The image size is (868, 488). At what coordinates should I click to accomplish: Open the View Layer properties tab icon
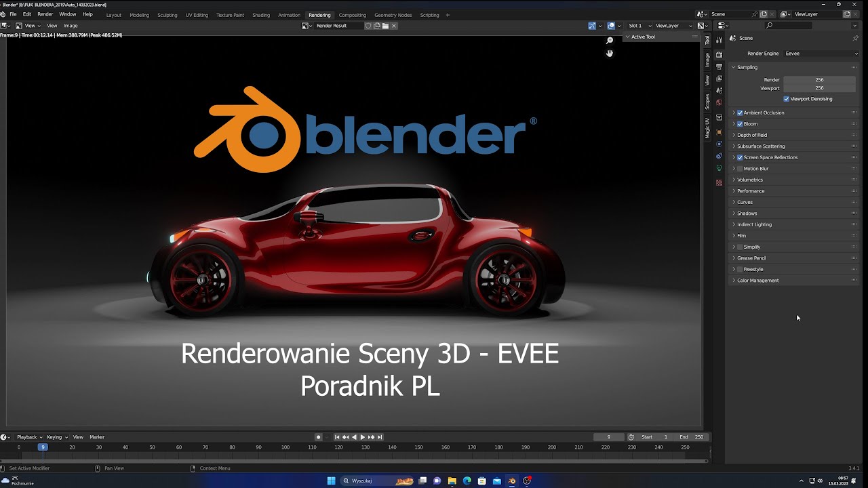click(719, 79)
